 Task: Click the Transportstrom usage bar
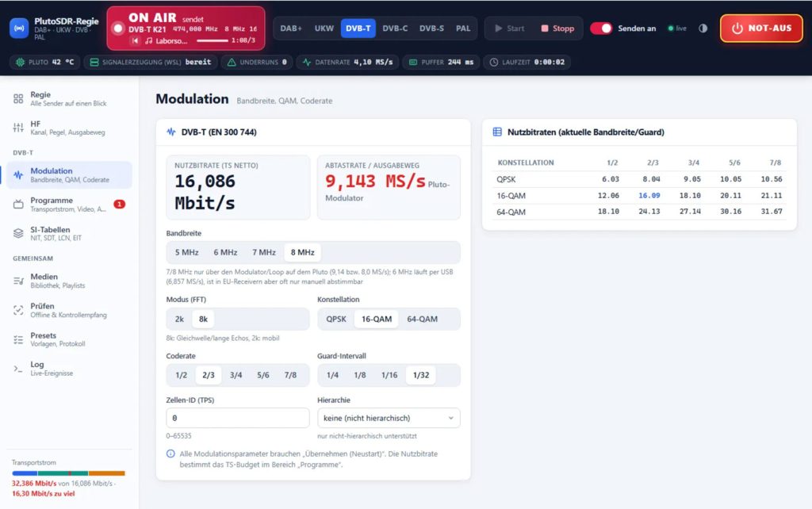(68, 473)
